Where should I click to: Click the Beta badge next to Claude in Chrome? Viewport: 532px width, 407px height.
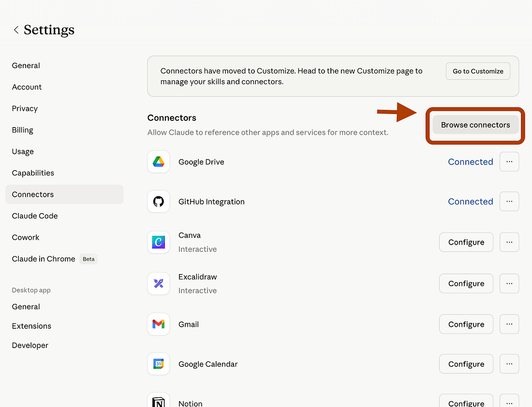pos(89,259)
